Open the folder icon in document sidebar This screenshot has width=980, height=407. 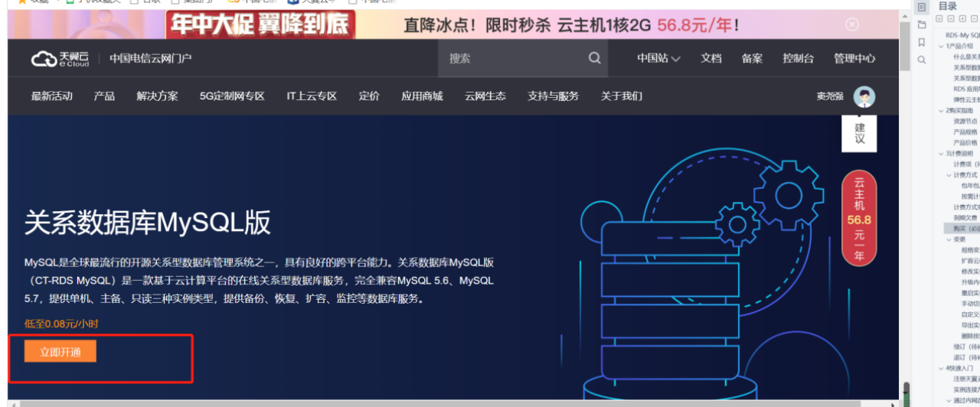click(x=922, y=24)
